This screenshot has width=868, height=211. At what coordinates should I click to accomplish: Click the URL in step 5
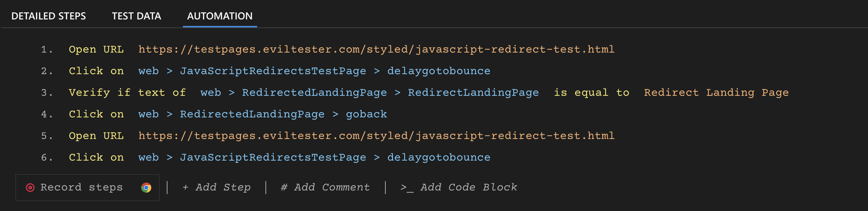(x=376, y=136)
